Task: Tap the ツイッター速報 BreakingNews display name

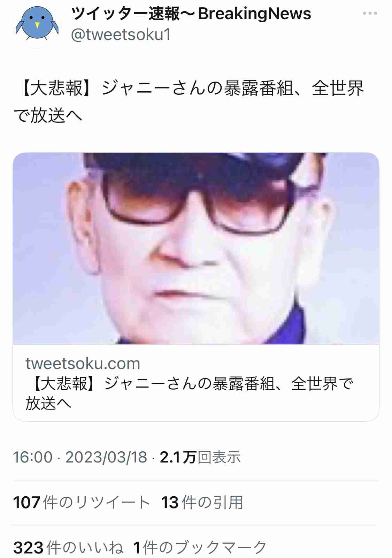Action: point(191,14)
